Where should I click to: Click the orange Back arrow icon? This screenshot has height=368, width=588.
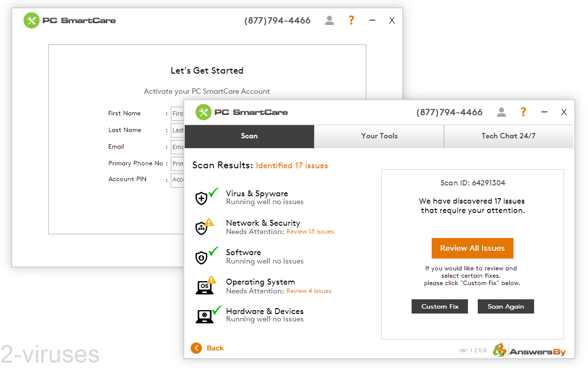(196, 348)
